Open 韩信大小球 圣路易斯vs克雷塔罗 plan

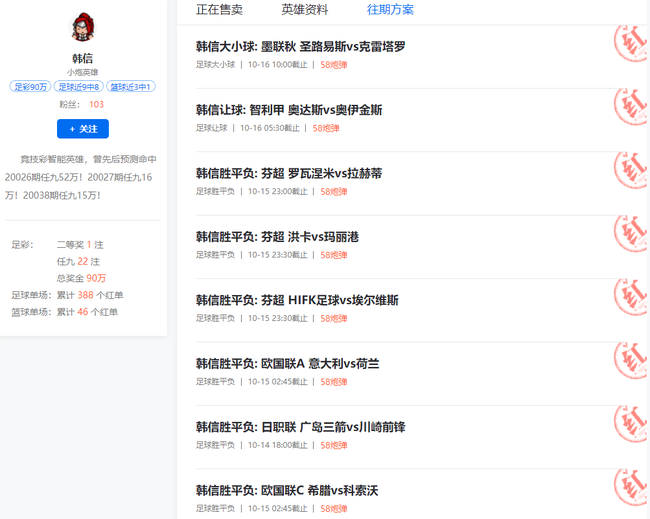coord(300,47)
